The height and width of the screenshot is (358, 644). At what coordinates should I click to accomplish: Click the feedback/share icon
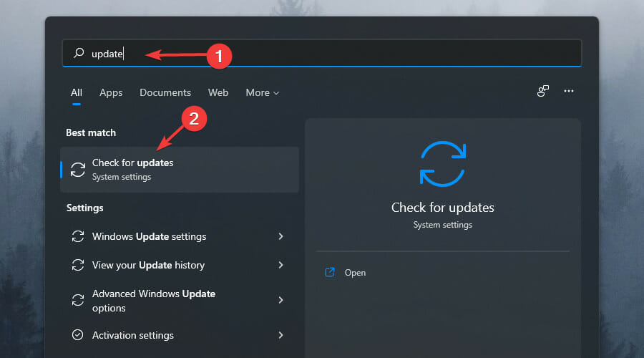tap(542, 91)
